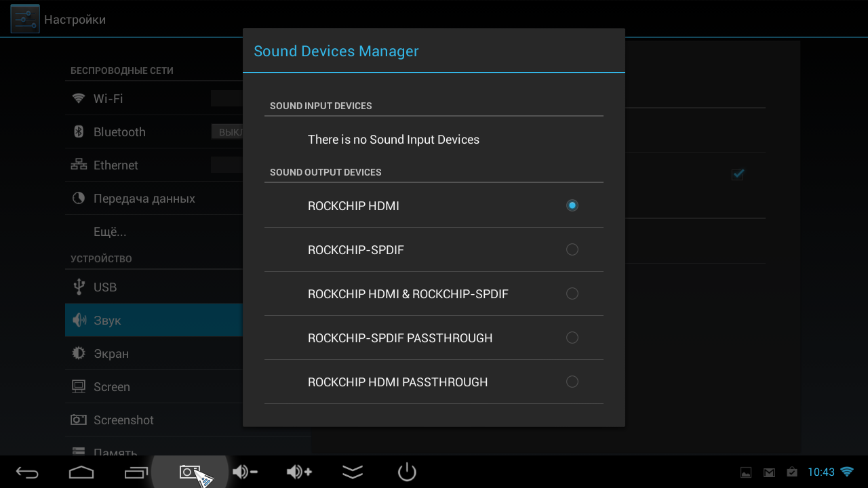Select ROCKCHIP-SPDIF radio button
The image size is (868, 488).
[x=572, y=249]
